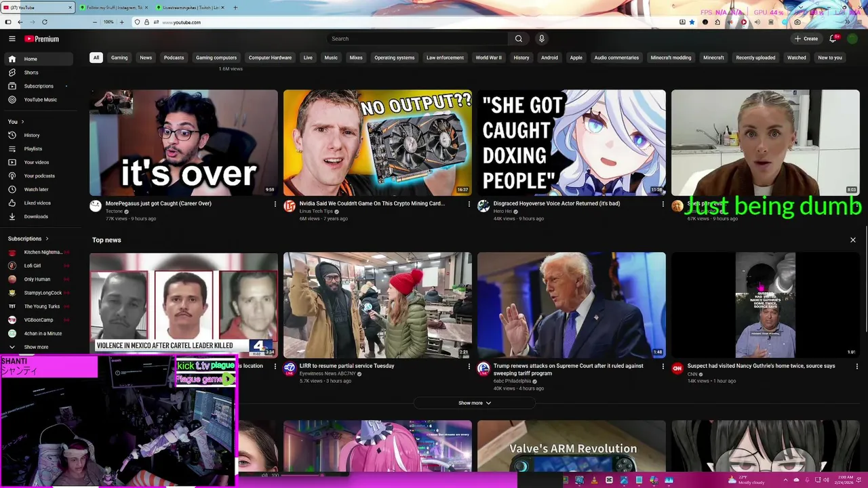Image resolution: width=868 pixels, height=488 pixels.
Task: Click the Linus Tech Tips channel avatar
Action: point(290,206)
